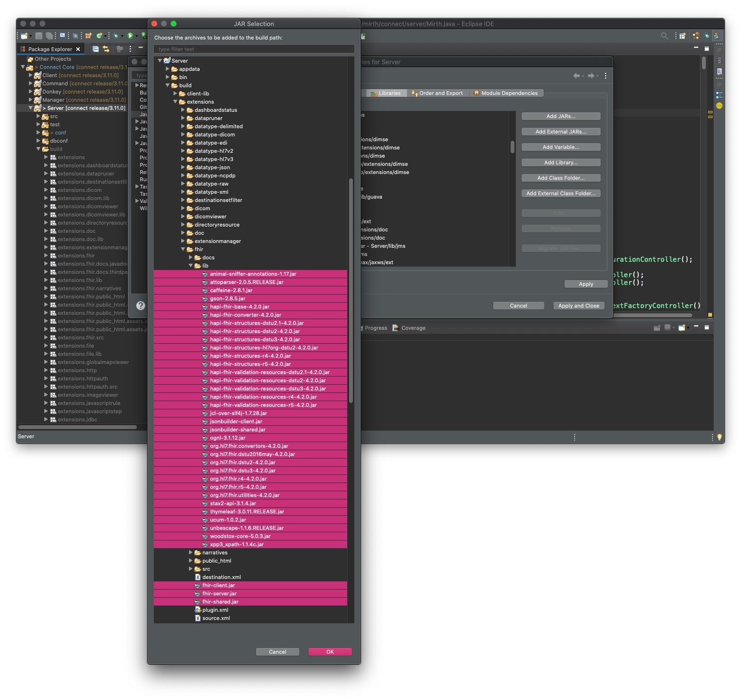This screenshot has width=741, height=700.
Task: Open the Package Explorer view menu
Action: (x=130, y=49)
